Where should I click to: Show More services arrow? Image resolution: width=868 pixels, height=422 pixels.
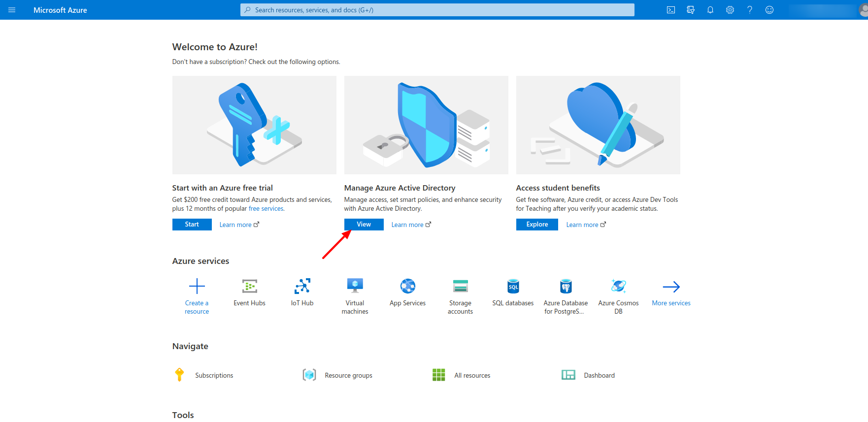[x=671, y=292]
